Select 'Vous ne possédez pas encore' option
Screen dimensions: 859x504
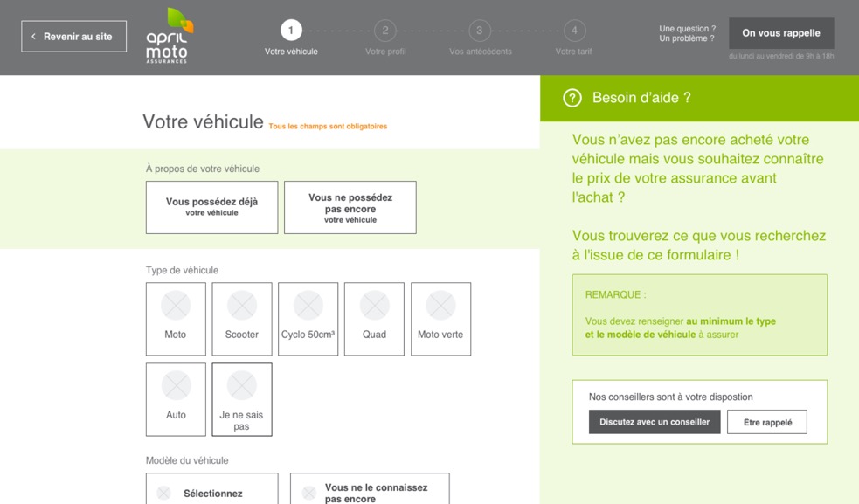pos(350,208)
